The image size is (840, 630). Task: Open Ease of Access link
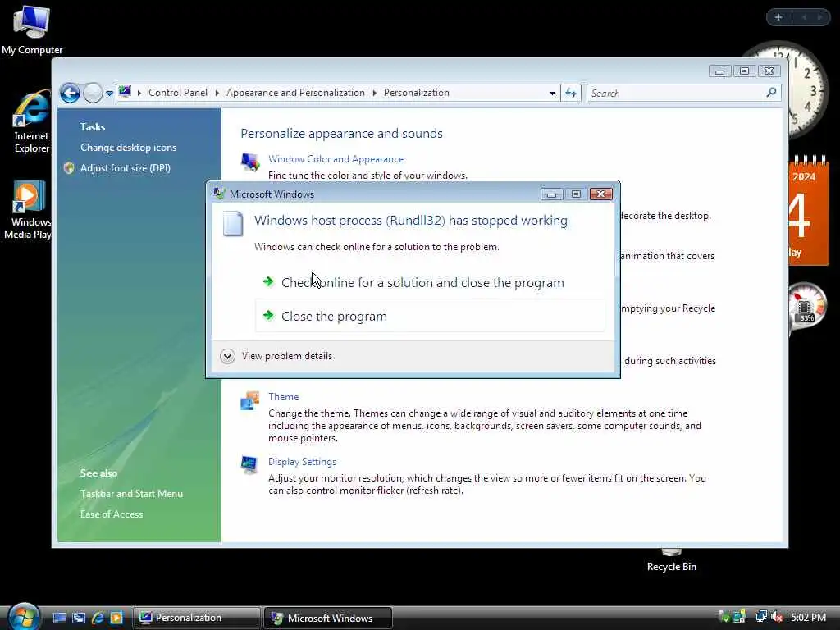(x=112, y=514)
